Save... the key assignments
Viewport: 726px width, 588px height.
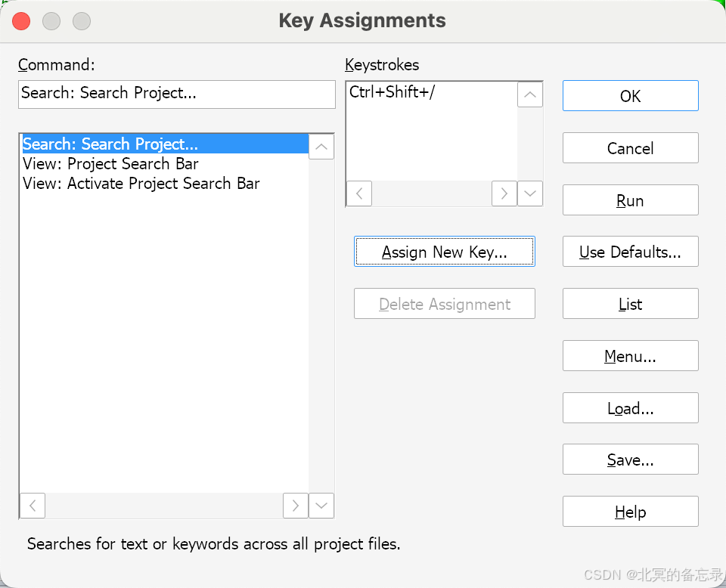click(x=630, y=460)
